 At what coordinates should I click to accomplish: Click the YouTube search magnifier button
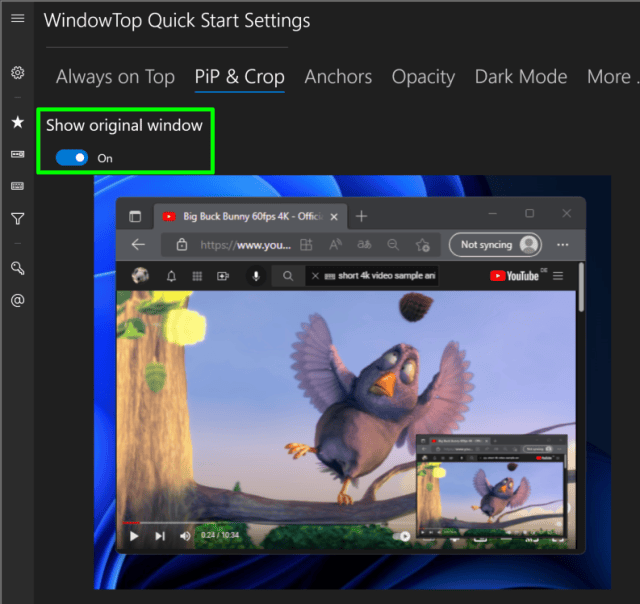pos(288,276)
